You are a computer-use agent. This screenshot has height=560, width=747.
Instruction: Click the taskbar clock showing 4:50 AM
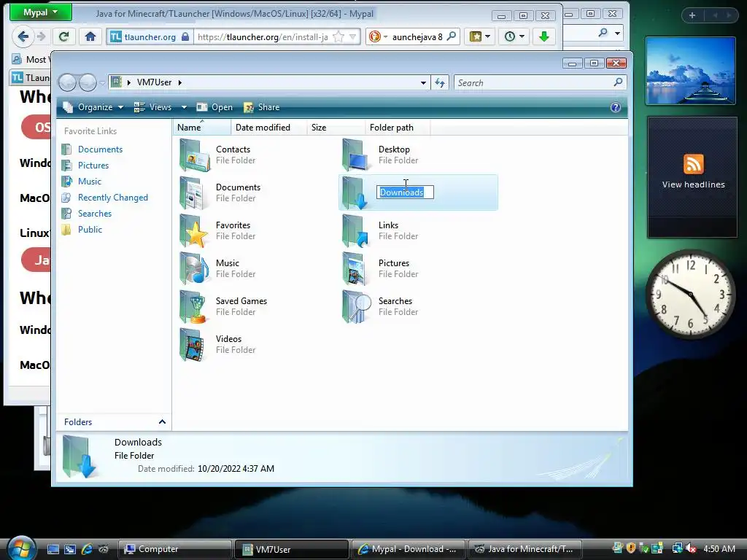[719, 549]
